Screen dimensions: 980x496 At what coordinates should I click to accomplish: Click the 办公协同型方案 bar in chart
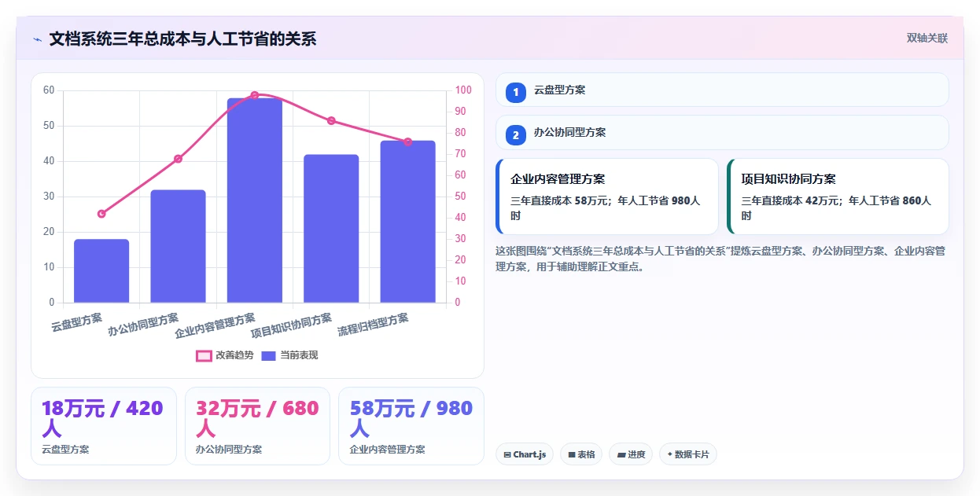pos(178,246)
